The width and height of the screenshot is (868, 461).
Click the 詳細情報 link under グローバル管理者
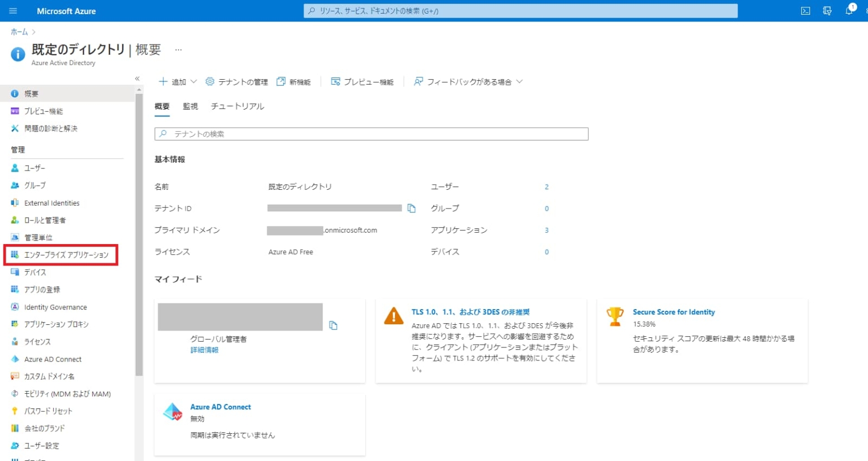[204, 349]
